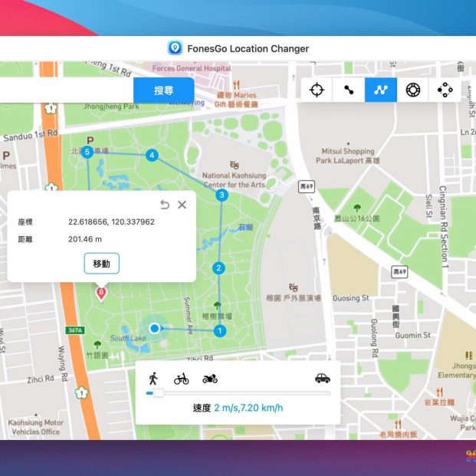
Task: Select the circular jump route icon
Action: tap(413, 90)
